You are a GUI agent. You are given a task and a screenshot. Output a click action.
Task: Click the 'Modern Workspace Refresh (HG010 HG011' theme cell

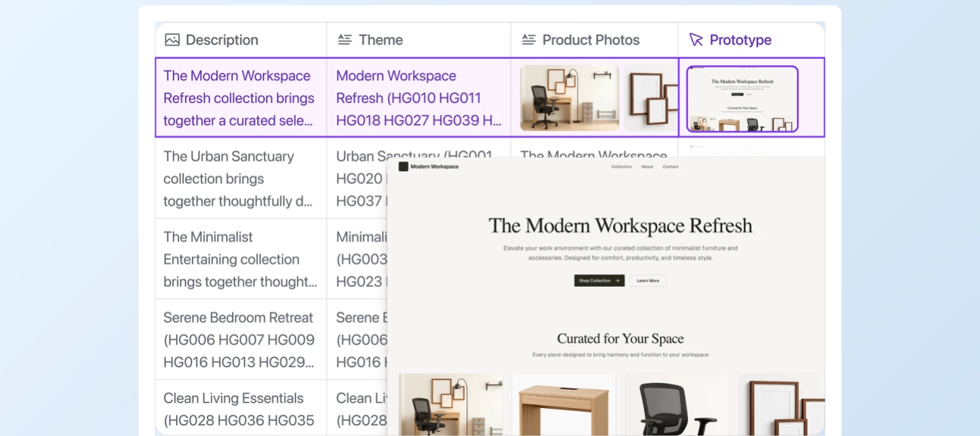tap(419, 97)
